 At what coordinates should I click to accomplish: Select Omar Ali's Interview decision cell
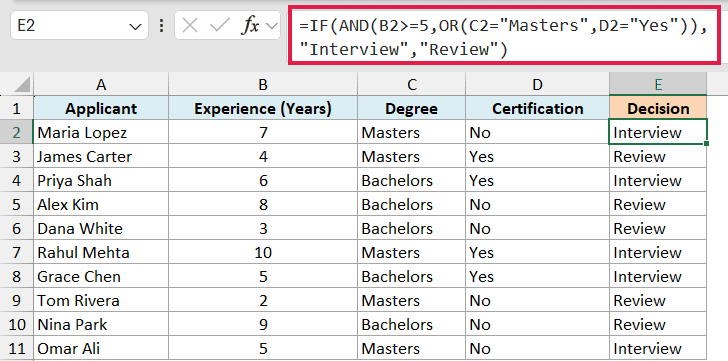point(658,348)
